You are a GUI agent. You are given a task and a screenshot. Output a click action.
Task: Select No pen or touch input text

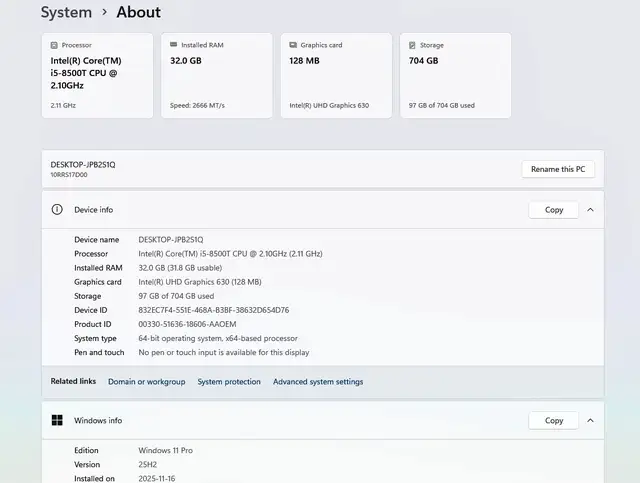[x=224, y=352]
